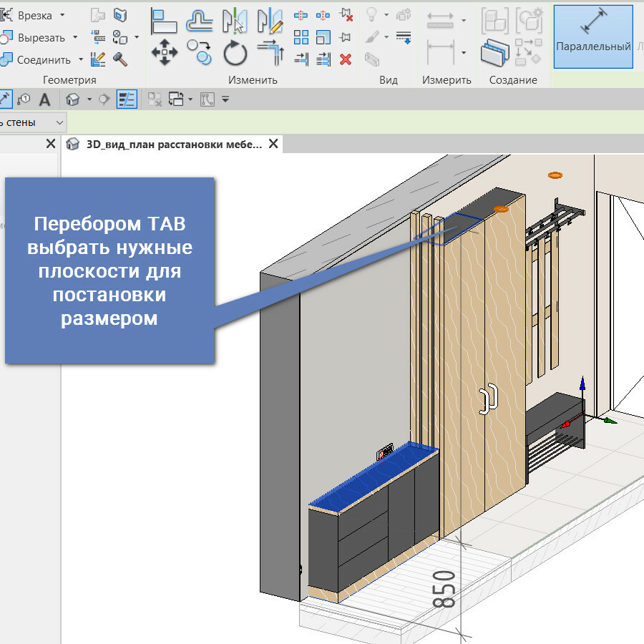Select the Demolish hammer tool
This screenshot has width=644, height=644.
(120, 59)
